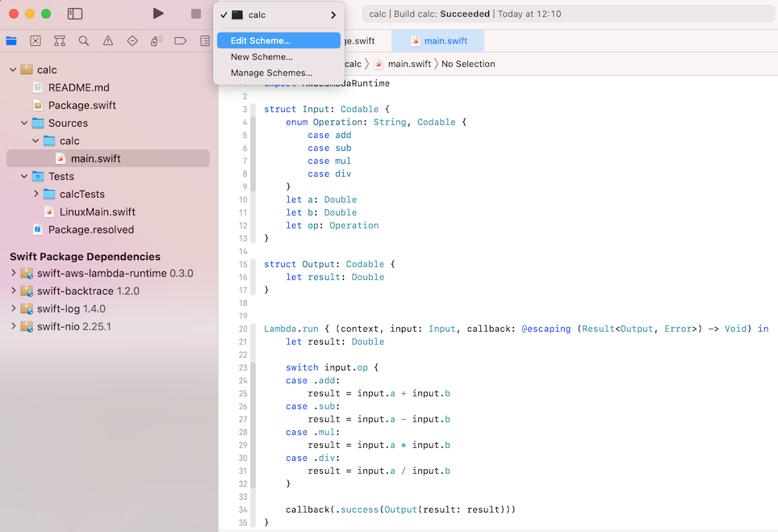
Task: Switch to the partially hidden .swift tab
Action: click(360, 40)
